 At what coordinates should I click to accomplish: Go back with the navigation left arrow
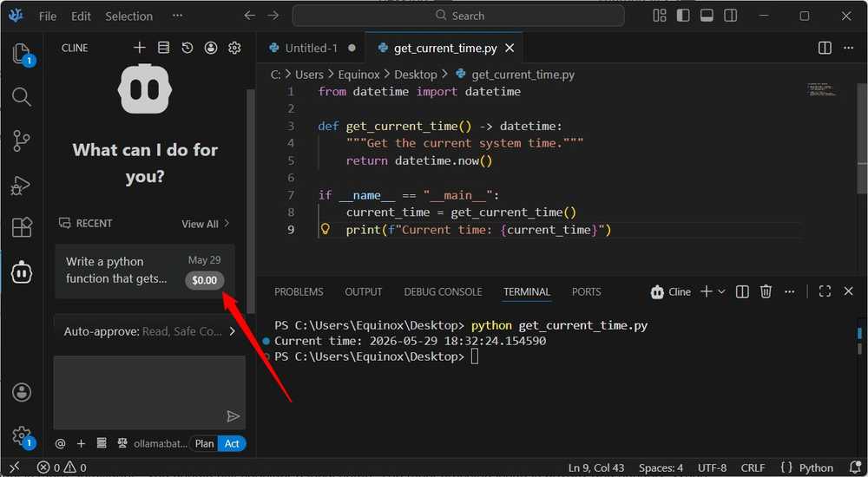pyautogui.click(x=250, y=16)
